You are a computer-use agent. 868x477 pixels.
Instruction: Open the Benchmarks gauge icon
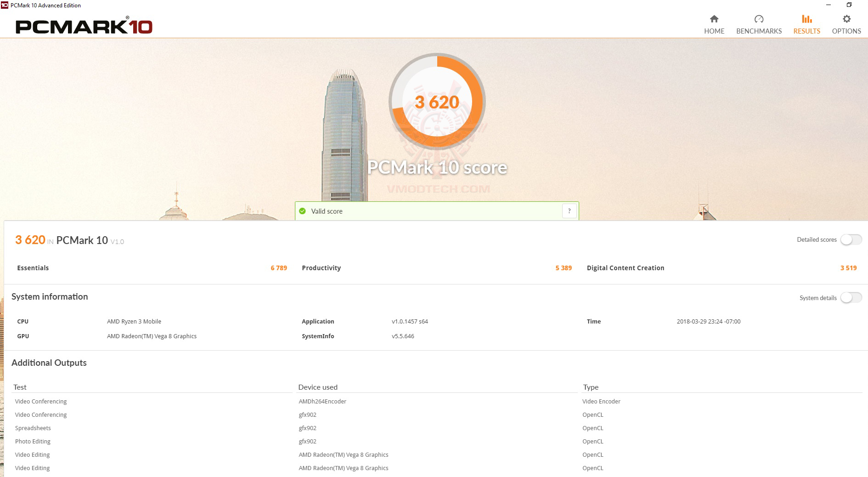tap(759, 19)
